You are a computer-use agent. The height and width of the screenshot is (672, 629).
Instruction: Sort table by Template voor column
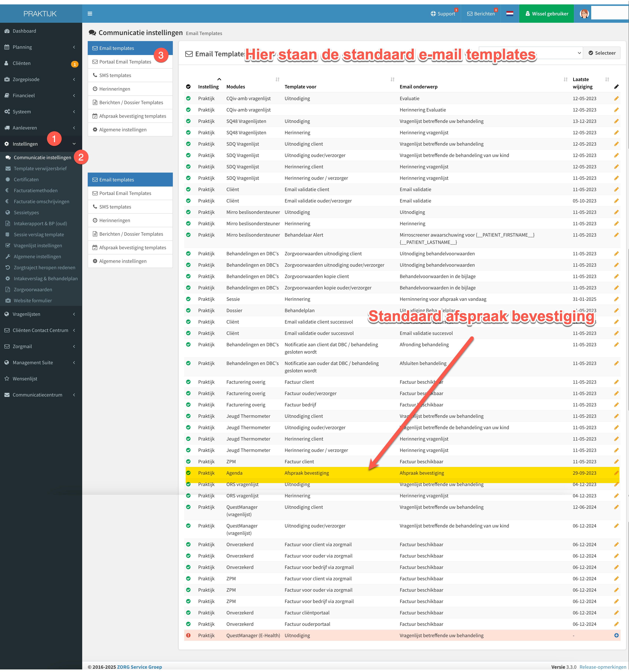coord(339,83)
